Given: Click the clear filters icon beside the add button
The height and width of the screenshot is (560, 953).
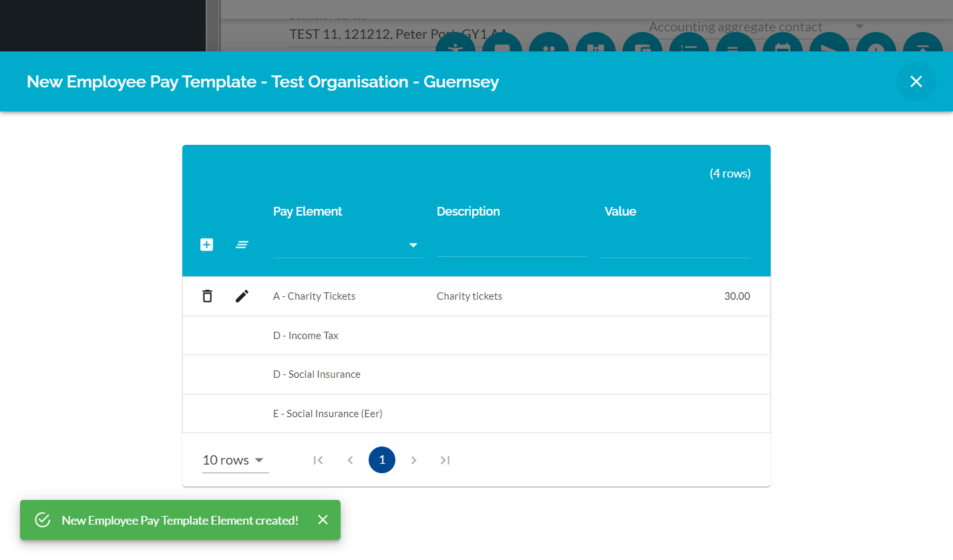Looking at the screenshot, I should [242, 245].
